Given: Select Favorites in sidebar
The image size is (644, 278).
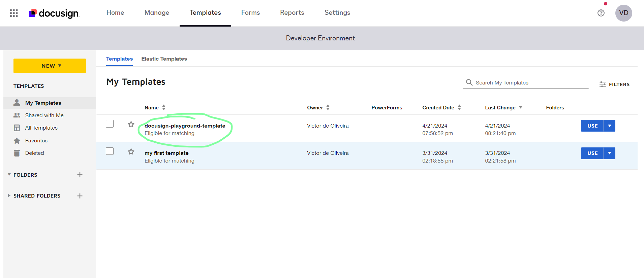Looking at the screenshot, I should click(x=36, y=141).
